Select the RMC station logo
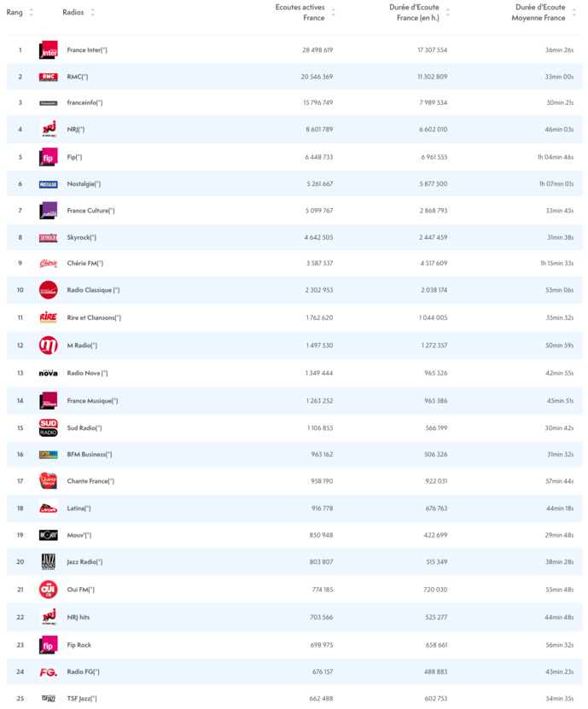This screenshot has width=588, height=709. click(x=47, y=77)
